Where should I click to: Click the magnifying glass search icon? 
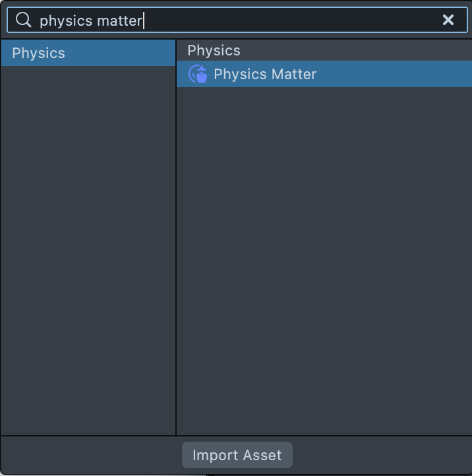[x=24, y=20]
